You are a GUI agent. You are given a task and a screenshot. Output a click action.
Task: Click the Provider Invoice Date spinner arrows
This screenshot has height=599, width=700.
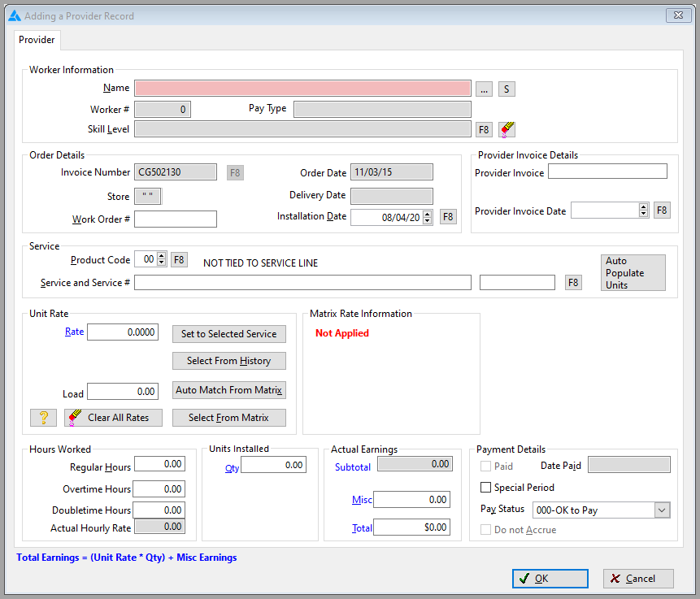(643, 211)
